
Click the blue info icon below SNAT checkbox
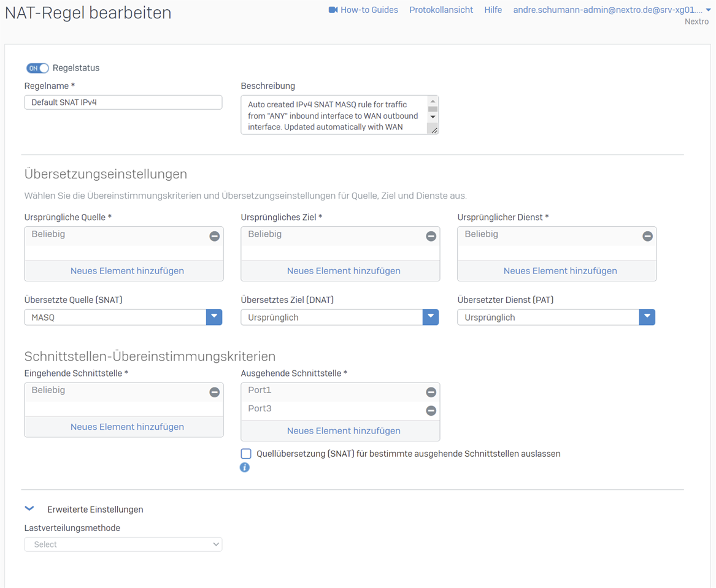tap(245, 467)
